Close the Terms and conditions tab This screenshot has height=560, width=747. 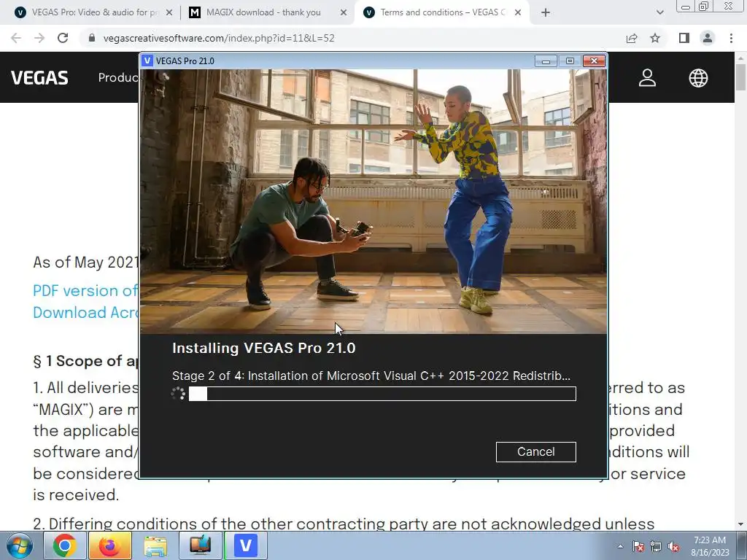518,13
